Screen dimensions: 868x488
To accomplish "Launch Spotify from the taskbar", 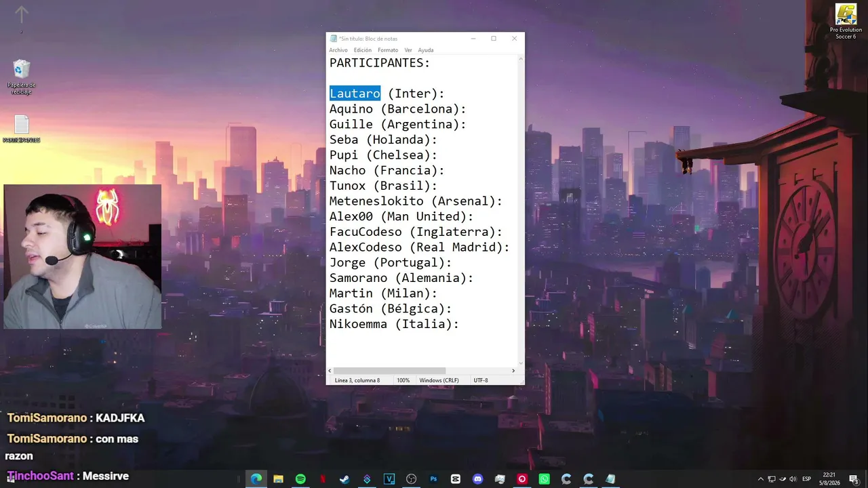I will 300,479.
